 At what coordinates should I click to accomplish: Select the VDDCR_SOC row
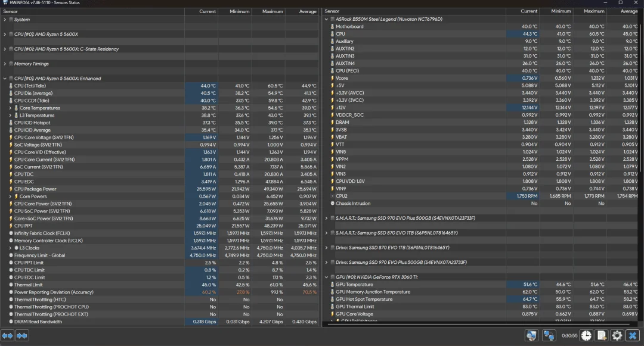click(481, 115)
